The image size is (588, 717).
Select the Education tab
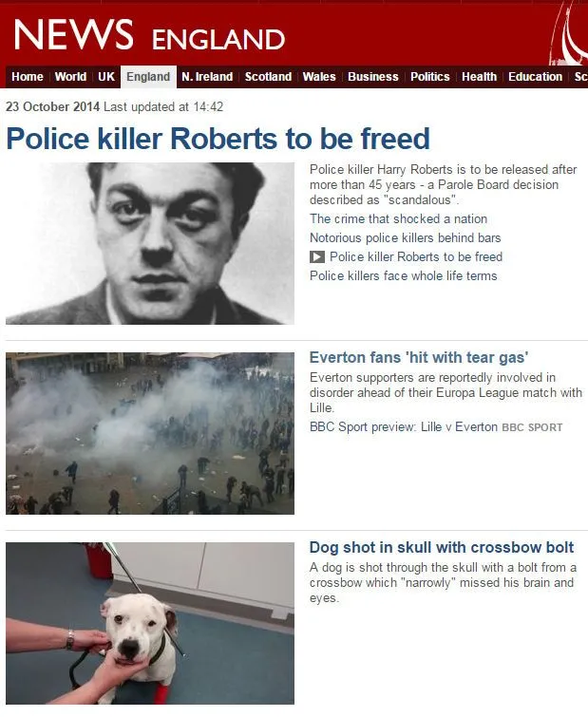(535, 77)
